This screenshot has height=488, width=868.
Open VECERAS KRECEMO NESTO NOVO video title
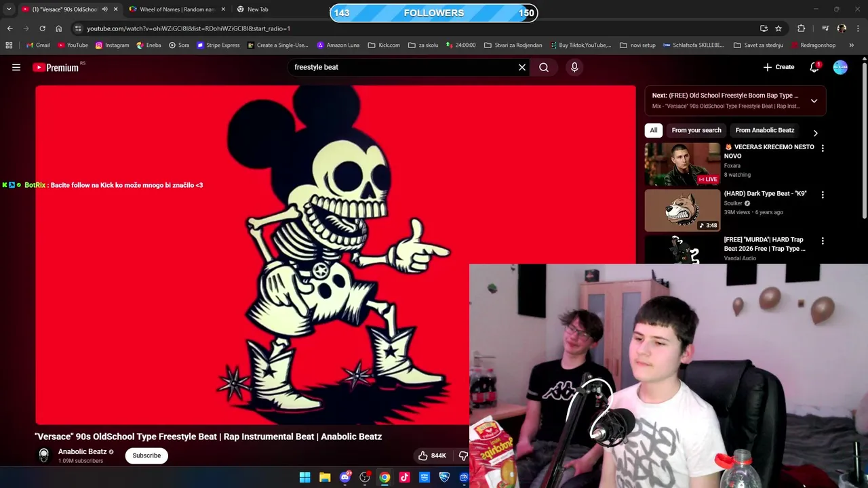click(x=769, y=151)
